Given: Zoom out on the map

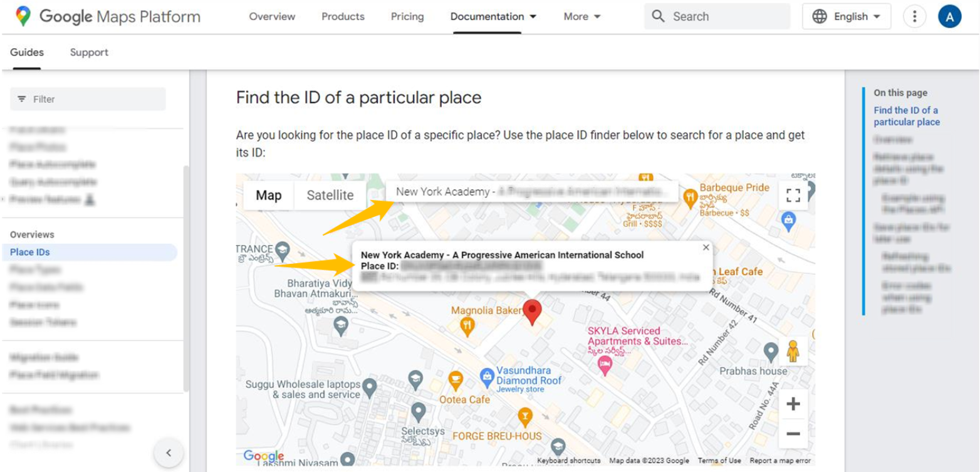Looking at the screenshot, I should pyautogui.click(x=793, y=434).
